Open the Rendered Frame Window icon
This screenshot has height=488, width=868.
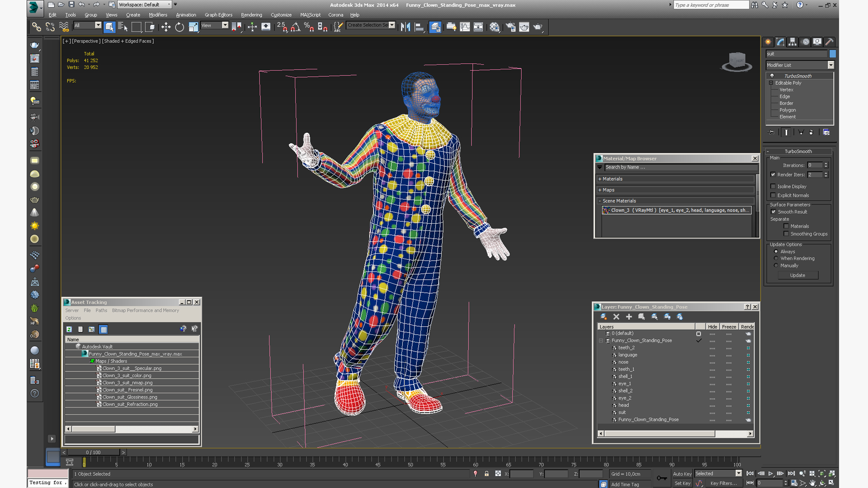pos(524,27)
